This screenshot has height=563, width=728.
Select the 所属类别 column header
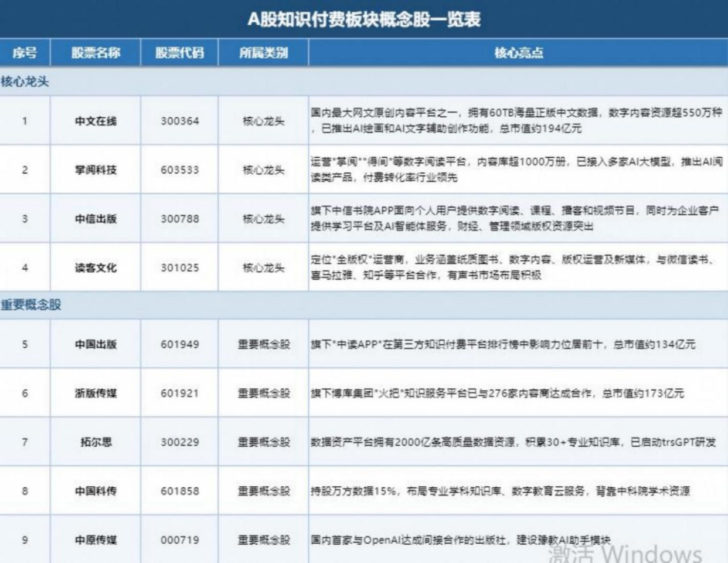[x=263, y=53]
